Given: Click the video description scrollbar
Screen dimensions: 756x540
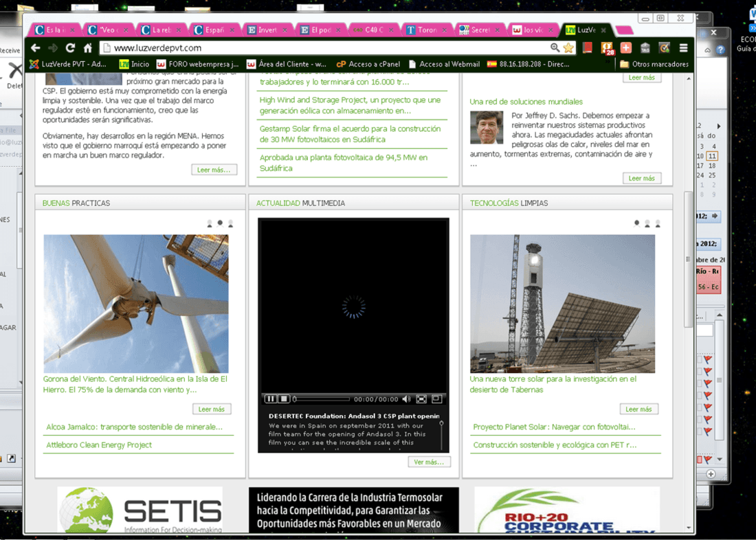Looking at the screenshot, I should pyautogui.click(x=441, y=436).
